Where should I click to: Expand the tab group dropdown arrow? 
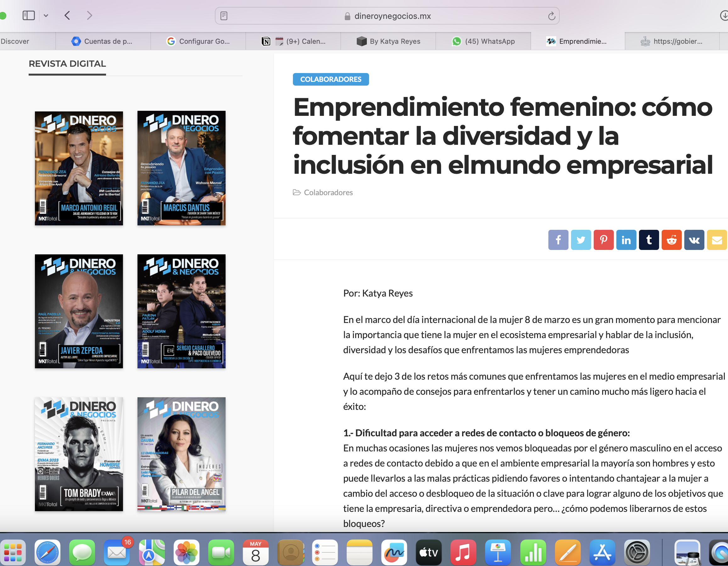click(x=46, y=15)
